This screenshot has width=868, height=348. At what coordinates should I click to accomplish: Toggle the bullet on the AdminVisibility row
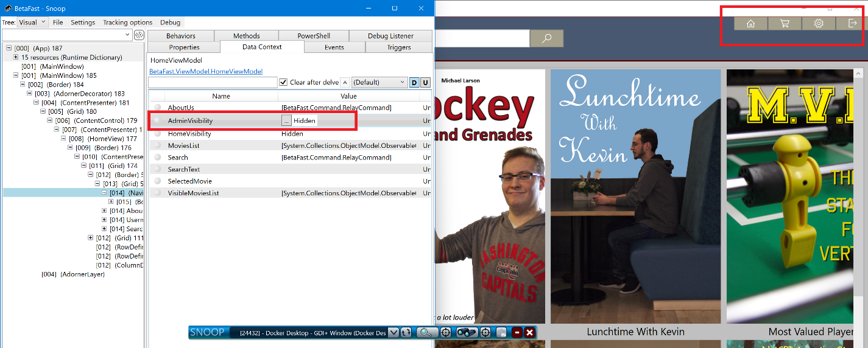[157, 120]
